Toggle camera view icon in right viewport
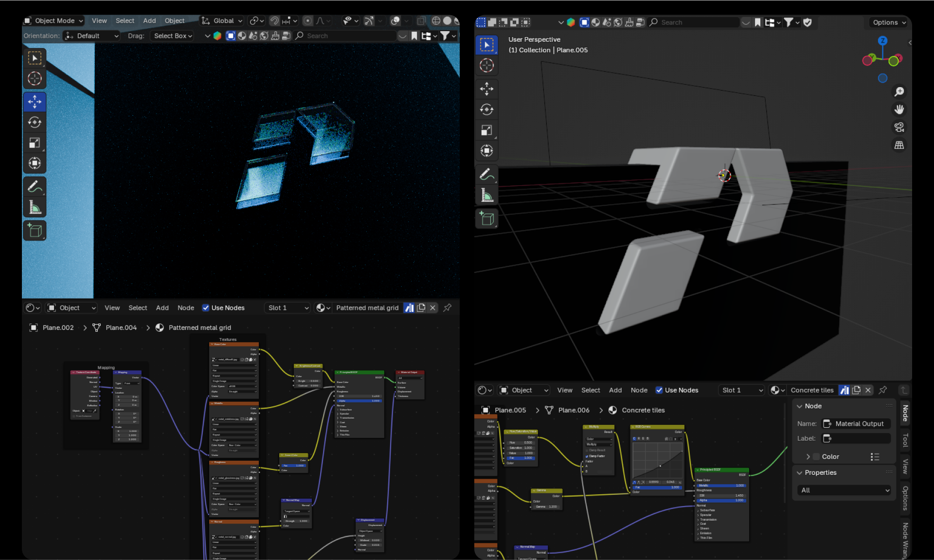The width and height of the screenshot is (934, 560). point(899,127)
